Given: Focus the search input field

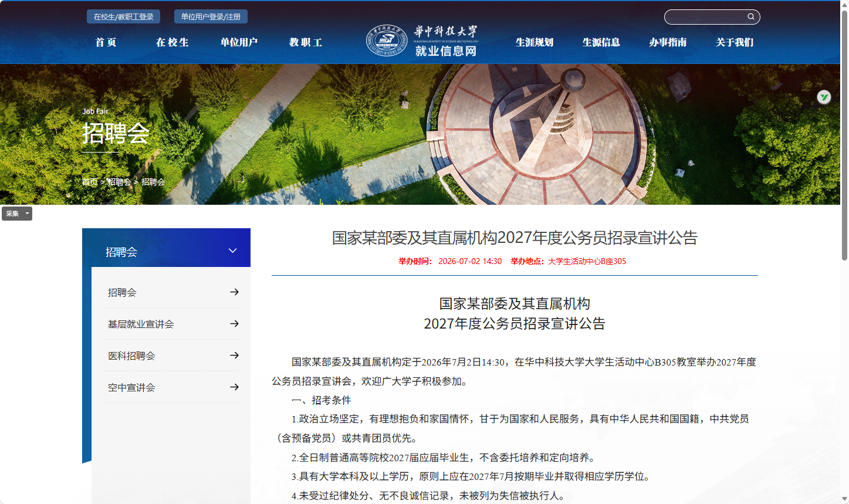Looking at the screenshot, I should pos(706,17).
